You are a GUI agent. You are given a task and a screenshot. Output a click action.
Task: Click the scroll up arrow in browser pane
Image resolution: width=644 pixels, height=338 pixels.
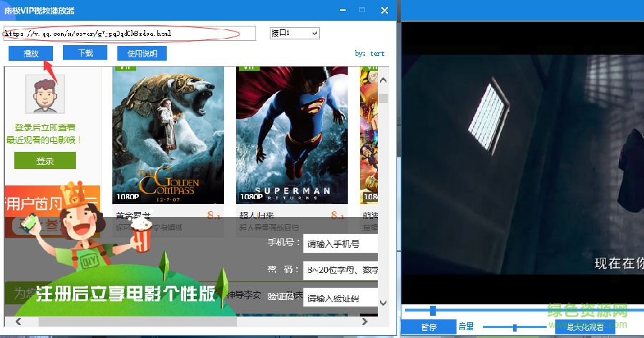click(384, 80)
